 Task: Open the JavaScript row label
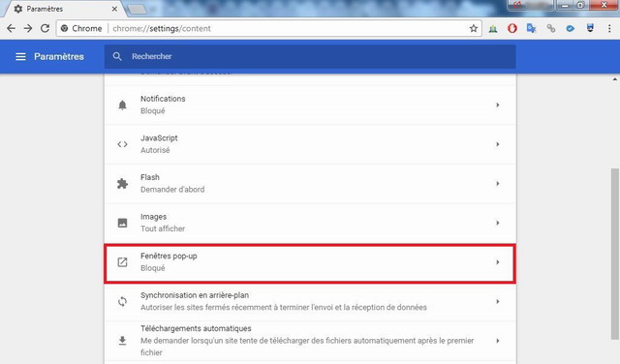click(x=159, y=137)
